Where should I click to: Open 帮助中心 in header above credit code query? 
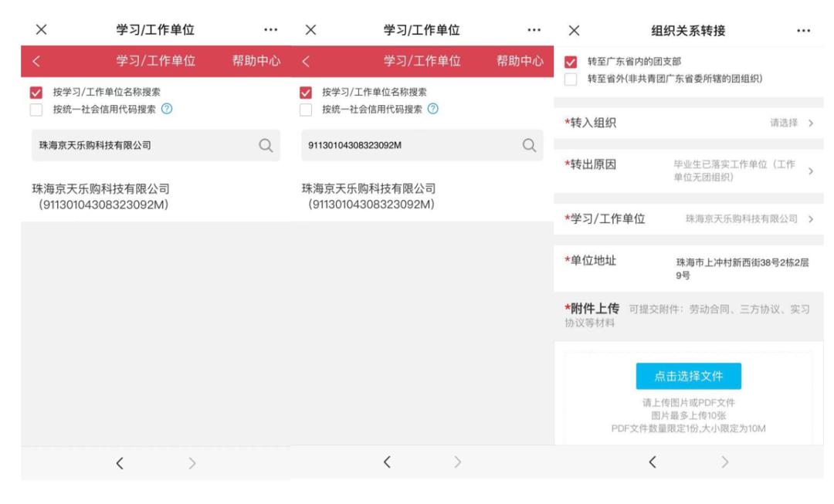tap(520, 61)
